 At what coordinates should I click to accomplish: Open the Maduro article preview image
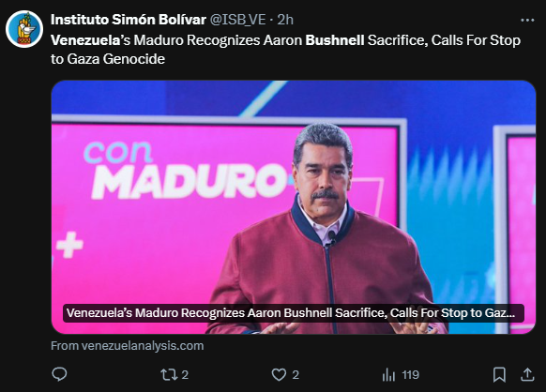(x=294, y=207)
